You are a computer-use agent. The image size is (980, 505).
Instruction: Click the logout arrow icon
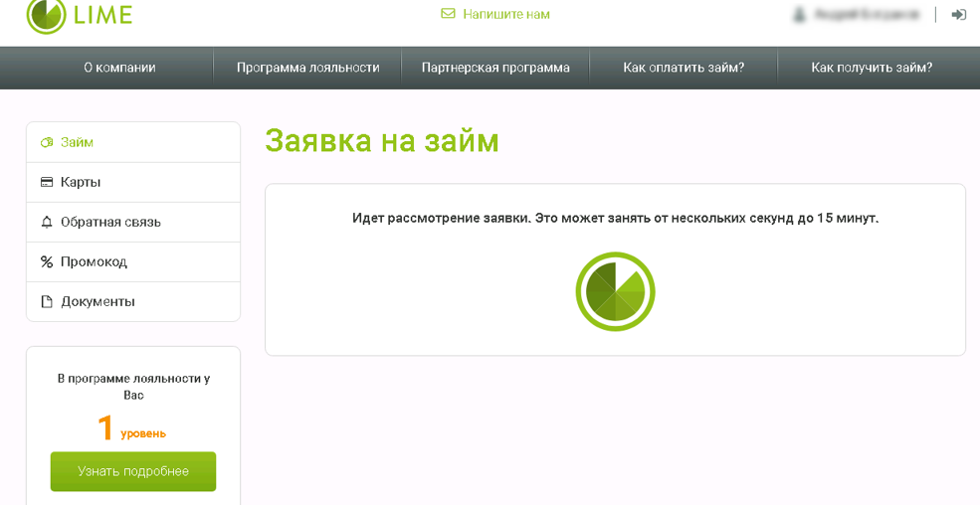(x=959, y=15)
